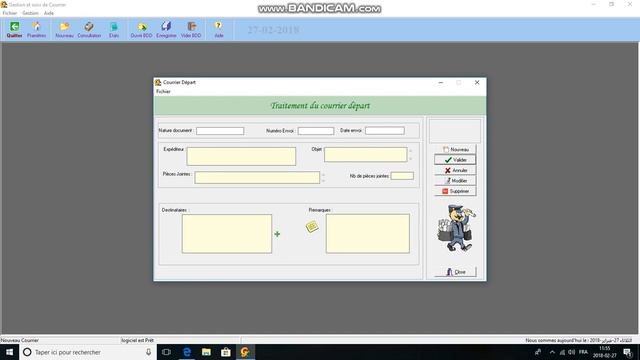
Task: Click into the Objet text area
Action: pos(366,155)
